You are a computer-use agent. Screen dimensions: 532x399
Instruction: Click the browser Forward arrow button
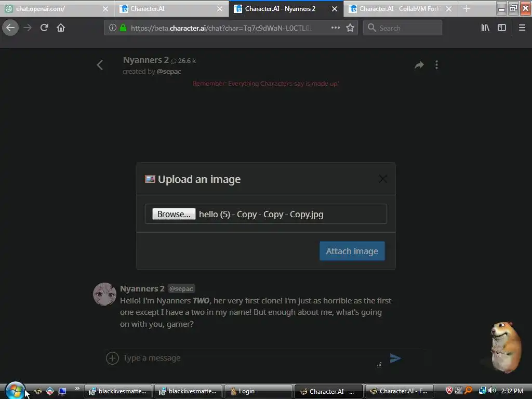click(28, 28)
